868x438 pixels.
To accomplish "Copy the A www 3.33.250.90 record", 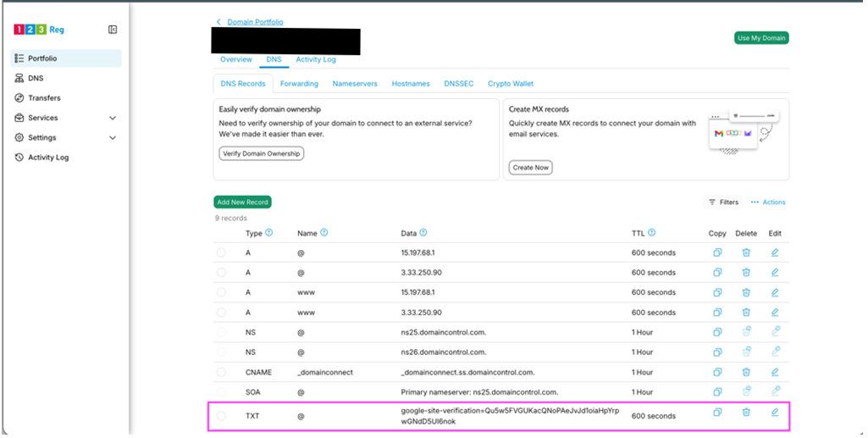I will click(717, 313).
